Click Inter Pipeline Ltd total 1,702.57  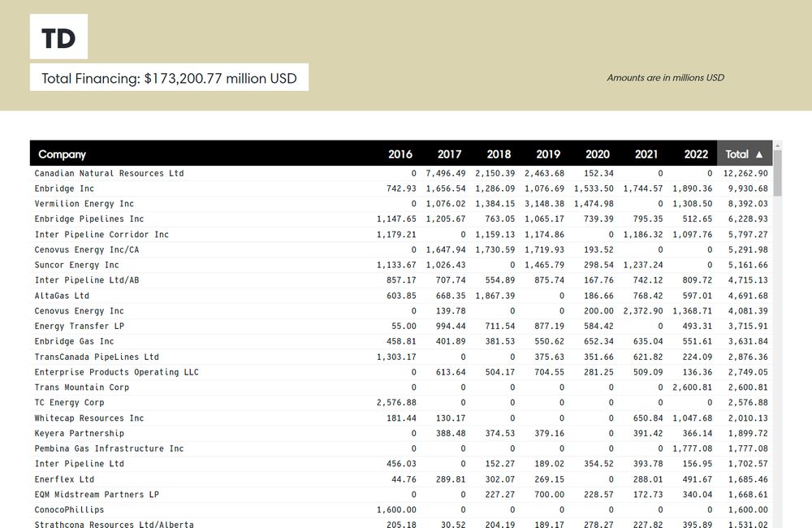pyautogui.click(x=748, y=464)
